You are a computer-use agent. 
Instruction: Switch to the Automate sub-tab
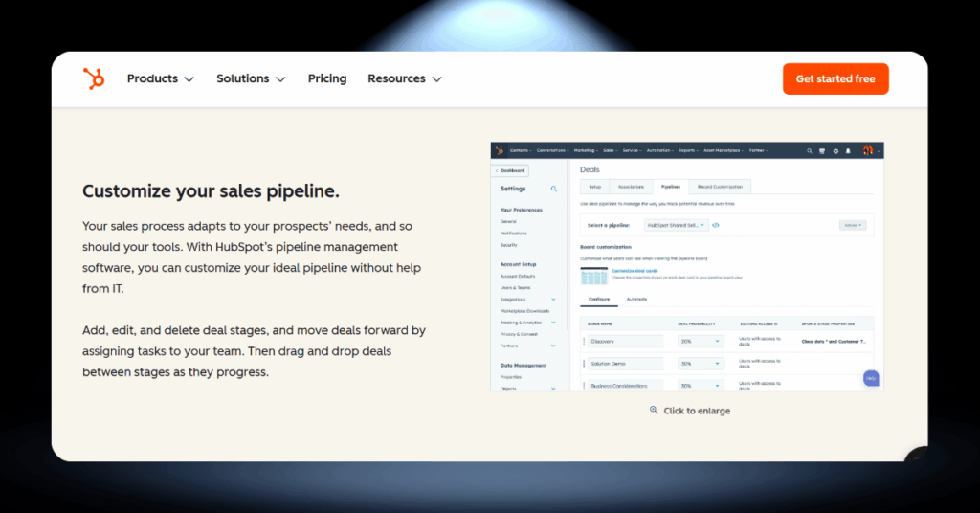coord(636,300)
